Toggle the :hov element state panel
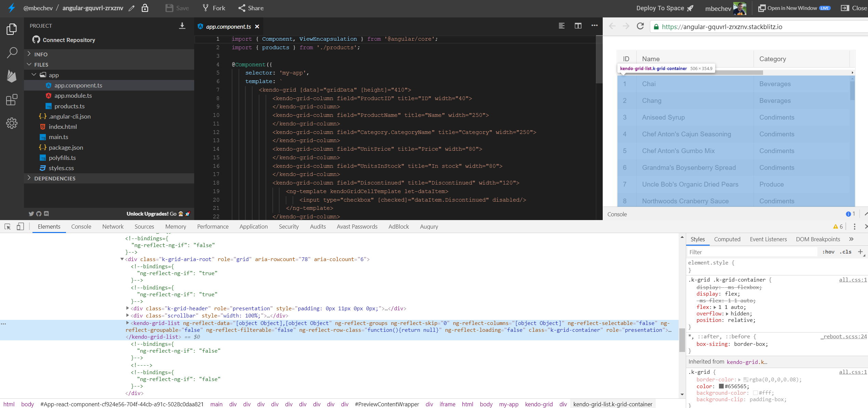Screen dimensions: 868x408 pyautogui.click(x=828, y=252)
